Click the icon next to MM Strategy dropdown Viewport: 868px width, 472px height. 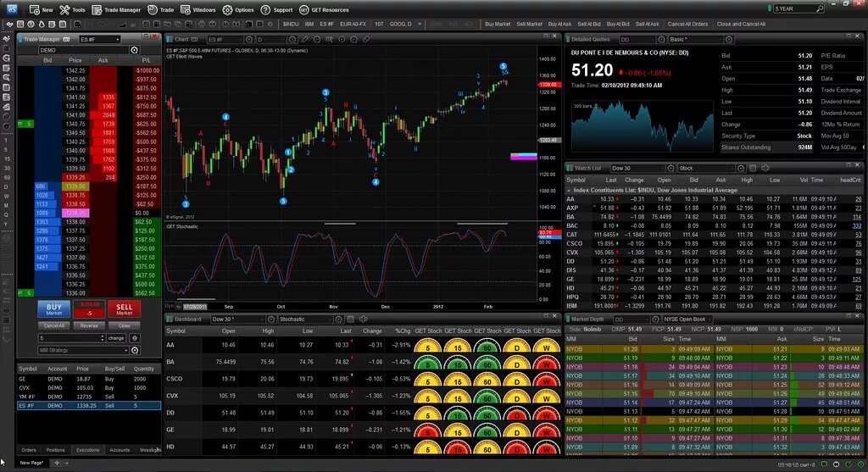tap(135, 350)
